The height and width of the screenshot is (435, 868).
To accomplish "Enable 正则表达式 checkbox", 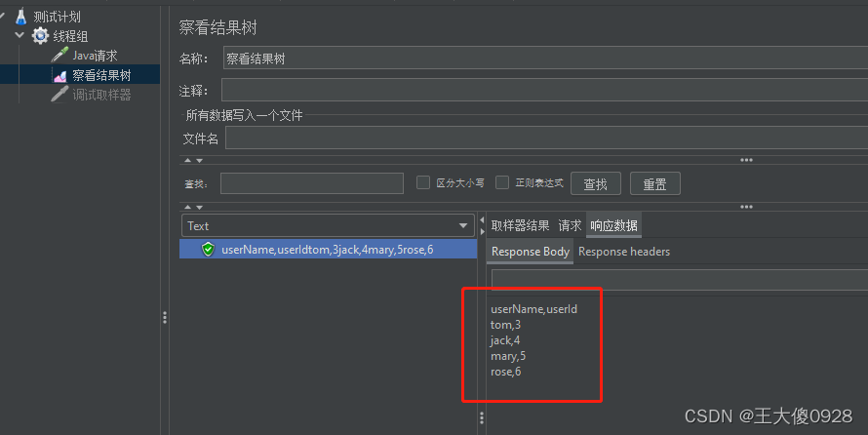I will pyautogui.click(x=502, y=182).
